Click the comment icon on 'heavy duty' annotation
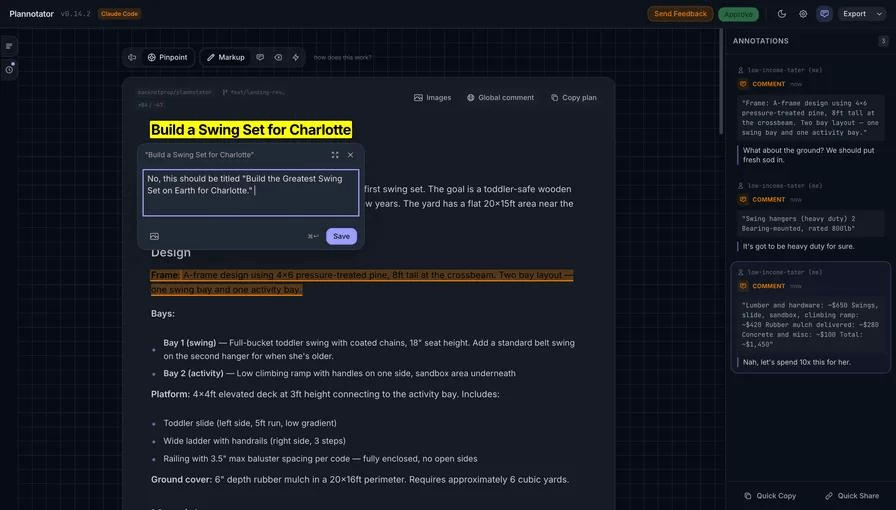 click(x=743, y=200)
